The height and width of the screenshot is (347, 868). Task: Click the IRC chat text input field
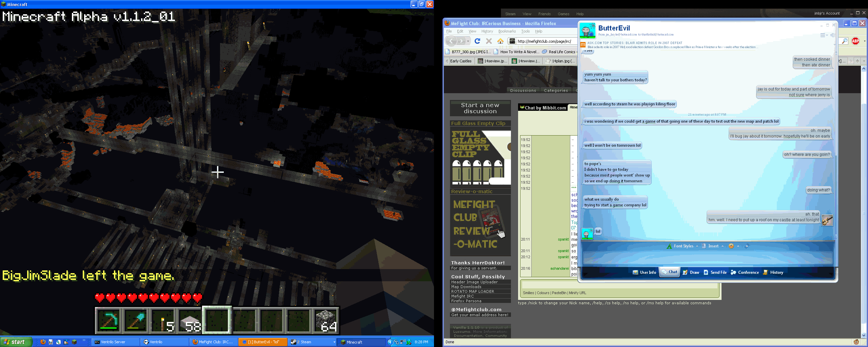click(x=619, y=285)
